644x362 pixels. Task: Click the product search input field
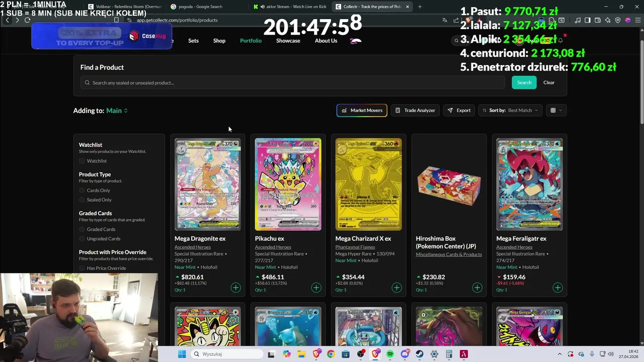[x=293, y=82]
